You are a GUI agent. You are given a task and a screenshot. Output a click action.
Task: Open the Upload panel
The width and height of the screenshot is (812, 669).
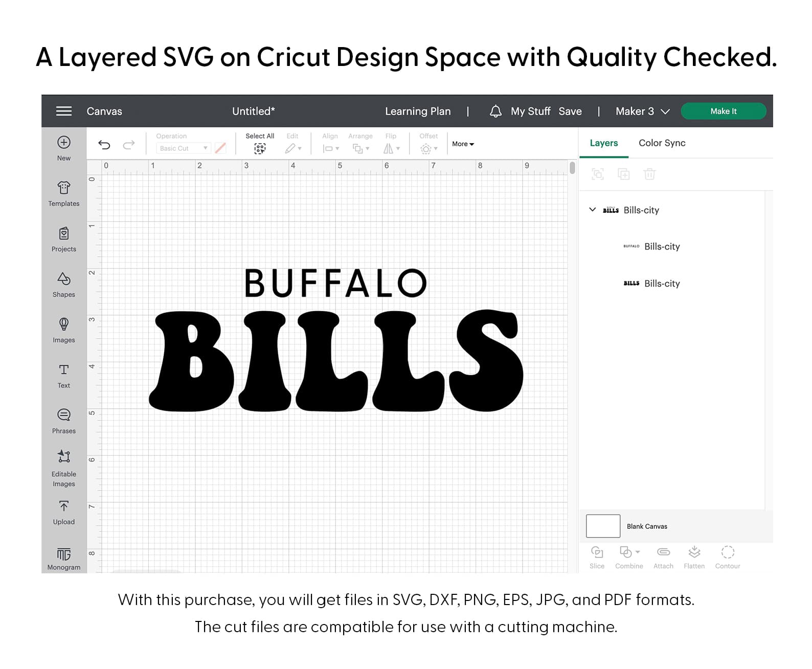[x=64, y=507]
